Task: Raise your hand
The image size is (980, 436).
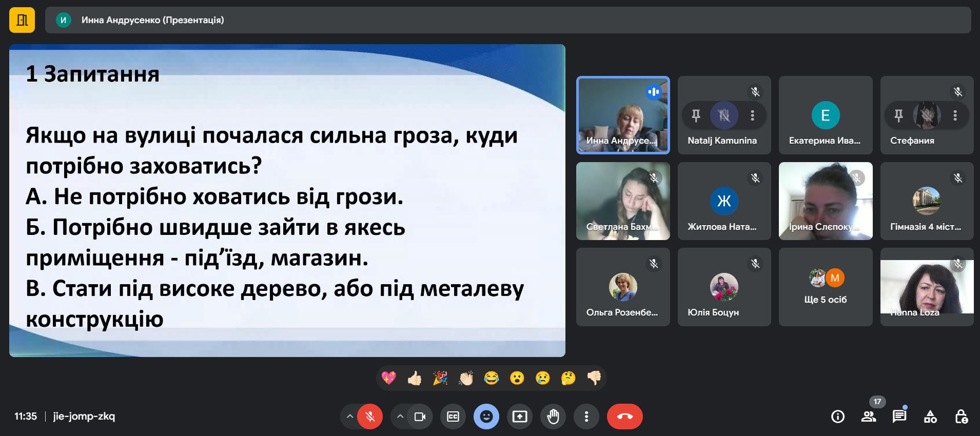Action: click(x=553, y=417)
